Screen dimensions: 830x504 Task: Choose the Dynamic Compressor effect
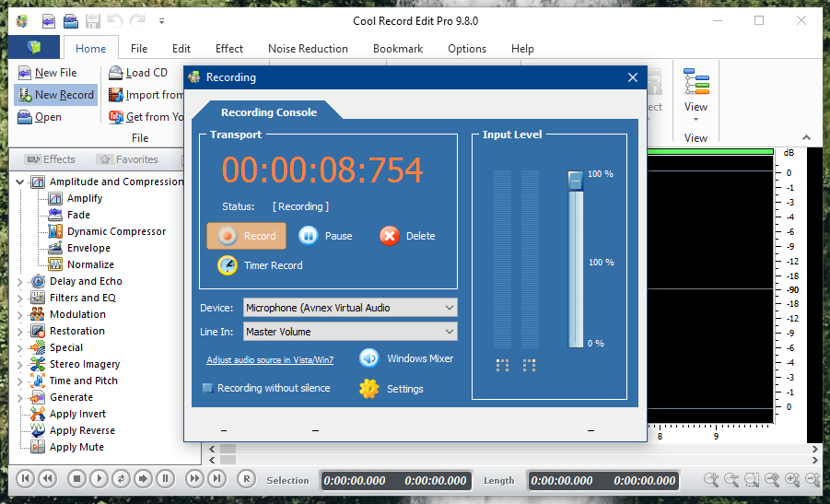116,231
